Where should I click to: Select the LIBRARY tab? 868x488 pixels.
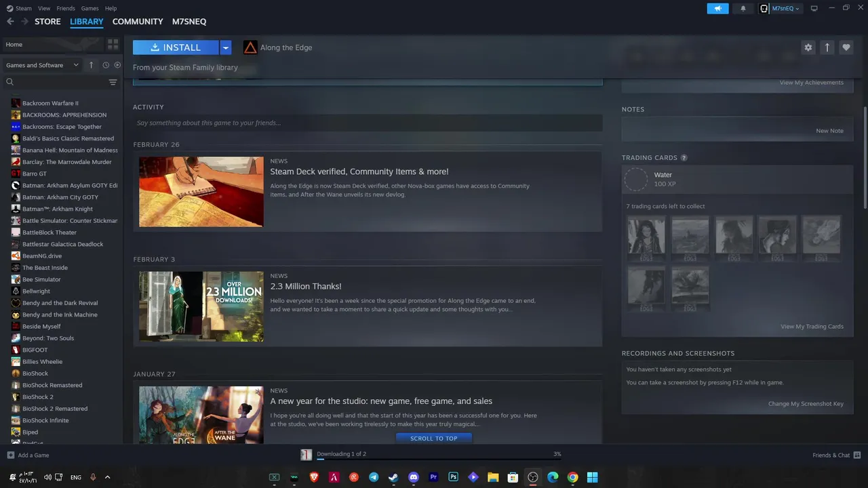[x=87, y=22]
